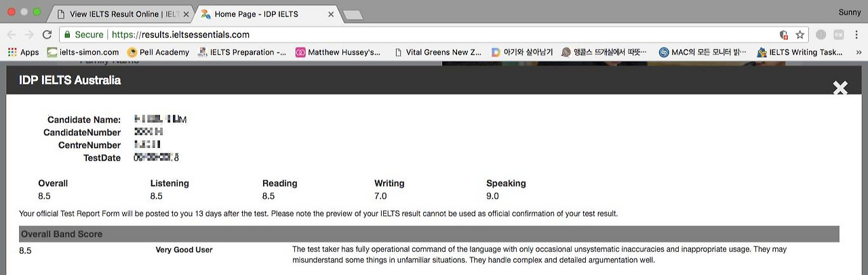
Task: Click the CandidateNumber label
Action: (82, 132)
